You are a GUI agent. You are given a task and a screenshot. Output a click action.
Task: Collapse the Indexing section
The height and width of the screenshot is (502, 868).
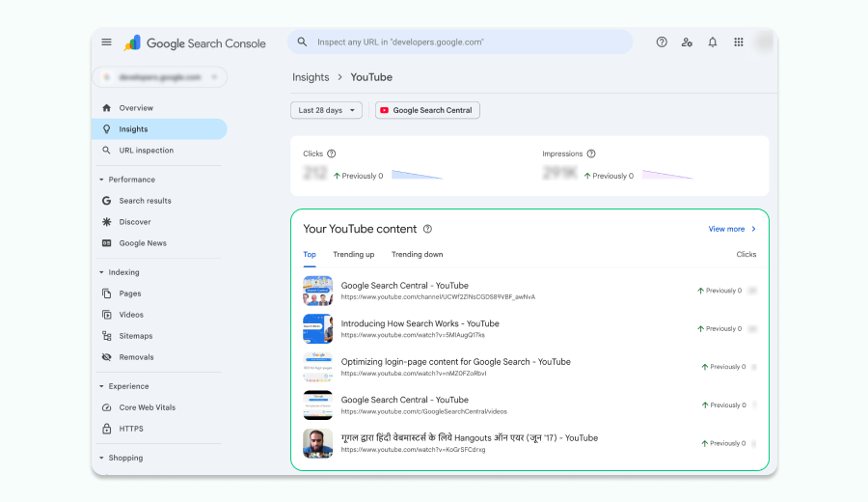click(x=102, y=272)
